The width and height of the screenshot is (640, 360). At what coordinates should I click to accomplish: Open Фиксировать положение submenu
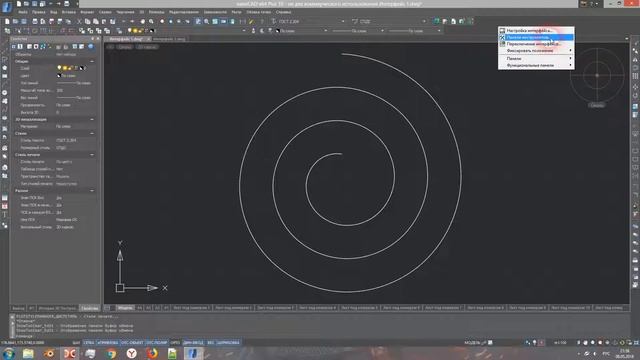click(536, 51)
